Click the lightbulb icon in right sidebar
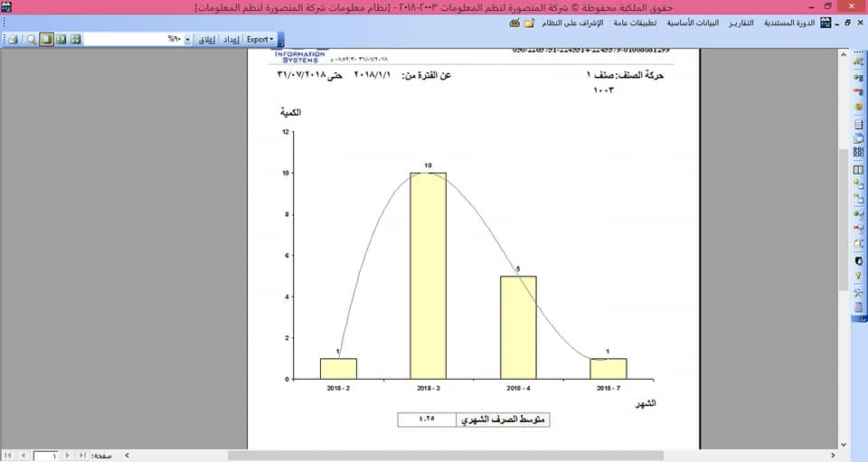 pyautogui.click(x=859, y=275)
